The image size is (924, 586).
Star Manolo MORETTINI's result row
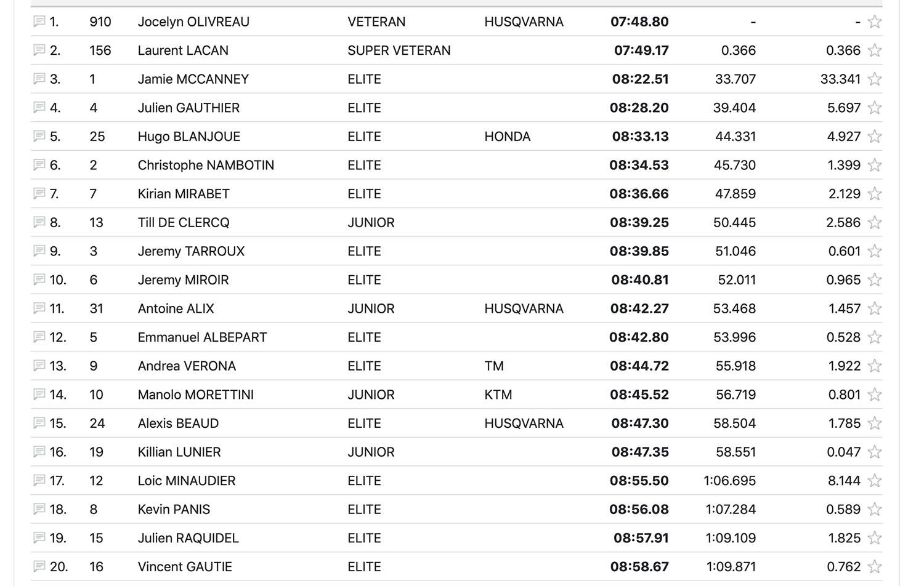click(874, 395)
